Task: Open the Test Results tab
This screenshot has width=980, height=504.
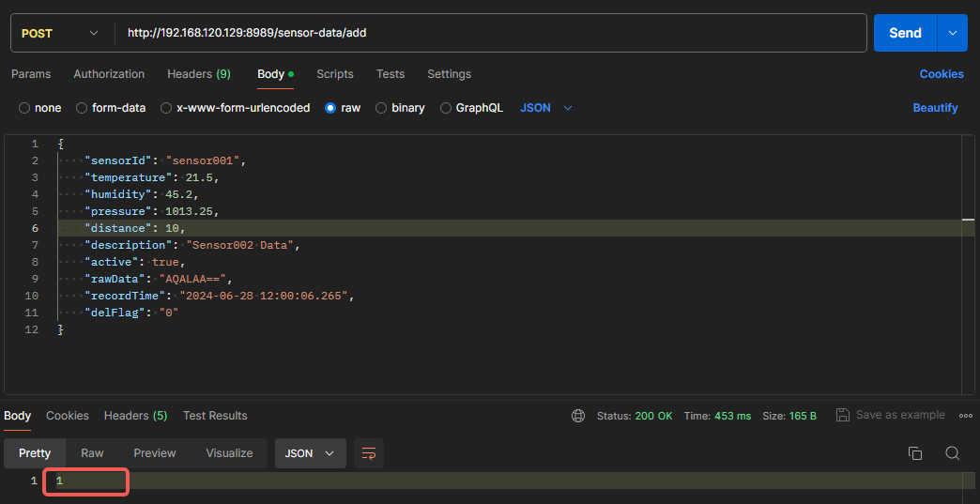Action: tap(215, 416)
